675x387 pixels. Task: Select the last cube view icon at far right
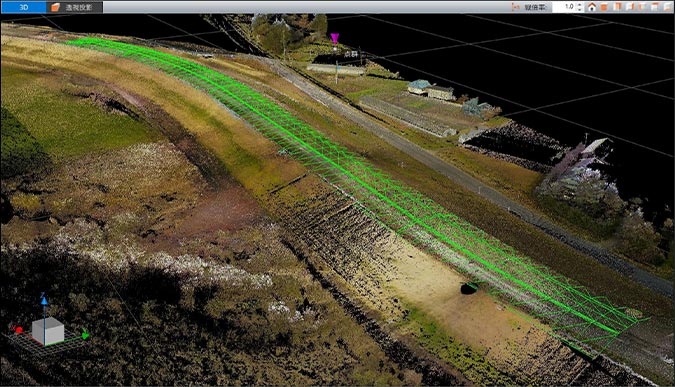pos(667,7)
